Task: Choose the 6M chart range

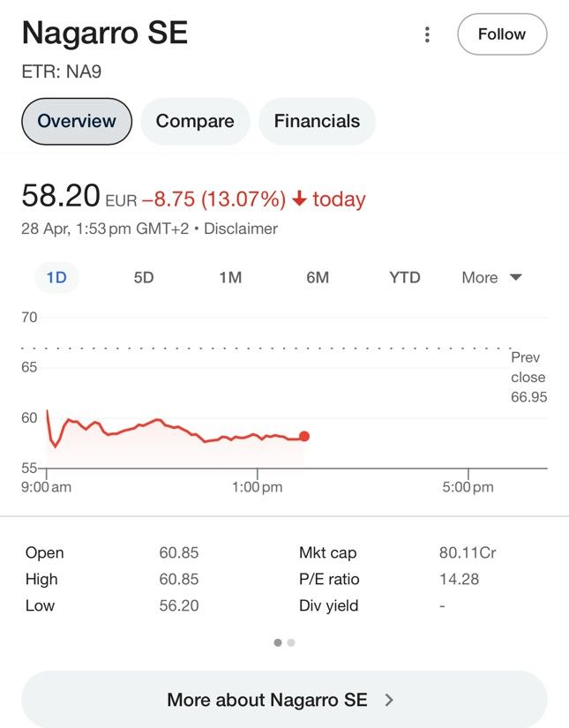Action: [318, 277]
